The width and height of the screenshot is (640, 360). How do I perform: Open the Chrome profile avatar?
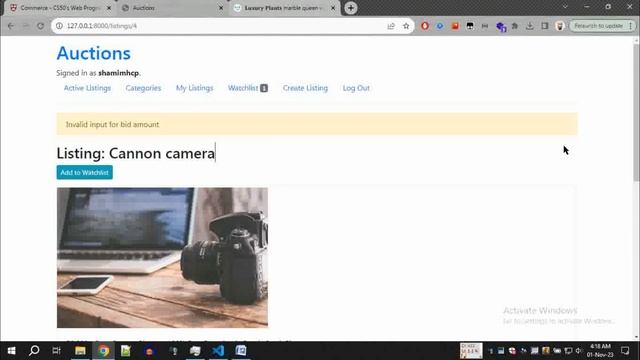pos(560,26)
